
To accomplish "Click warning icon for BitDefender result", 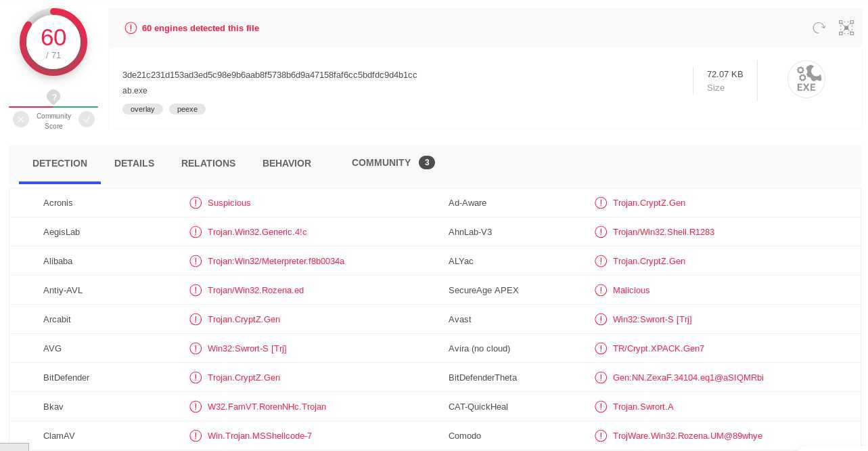I will click(196, 378).
